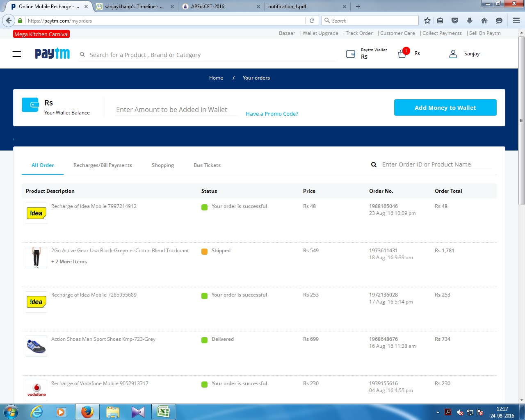This screenshot has height=420, width=525.
Task: Click the Paytm Wallet icon in header
Action: [x=351, y=54]
